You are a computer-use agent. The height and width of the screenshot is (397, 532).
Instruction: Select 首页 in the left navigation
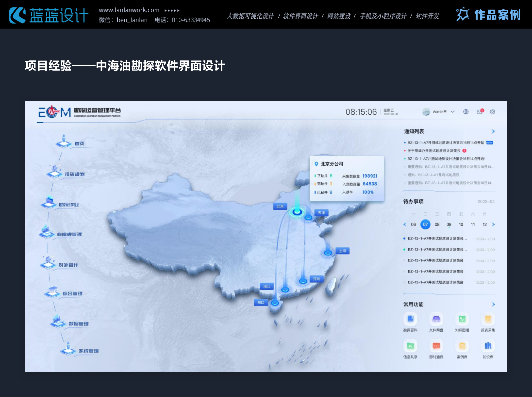pos(79,144)
